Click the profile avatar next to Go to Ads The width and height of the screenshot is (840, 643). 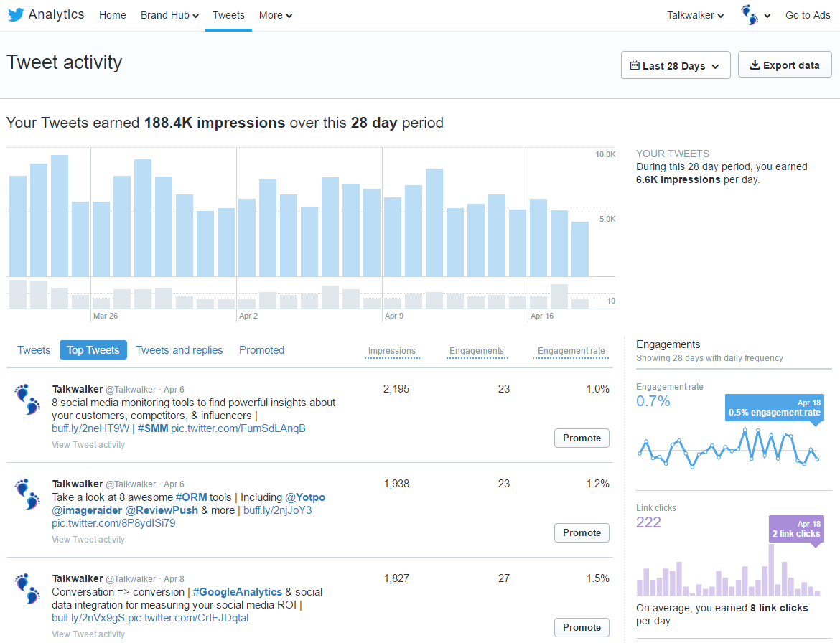(750, 14)
